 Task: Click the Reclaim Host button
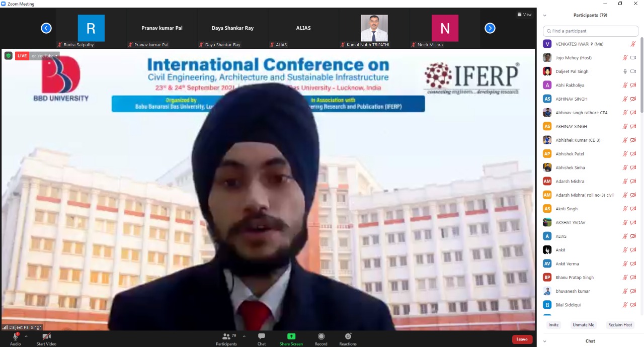(x=620, y=325)
